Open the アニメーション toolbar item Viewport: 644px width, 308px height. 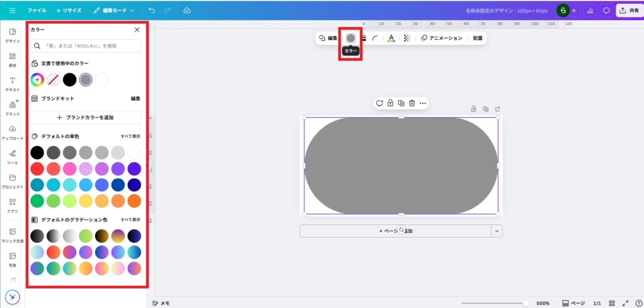[441, 38]
